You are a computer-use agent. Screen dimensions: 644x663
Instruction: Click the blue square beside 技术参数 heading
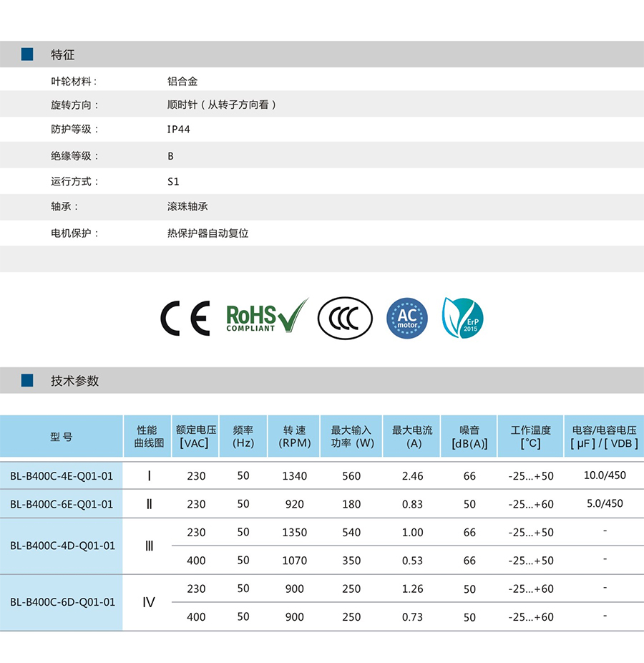[27, 380]
